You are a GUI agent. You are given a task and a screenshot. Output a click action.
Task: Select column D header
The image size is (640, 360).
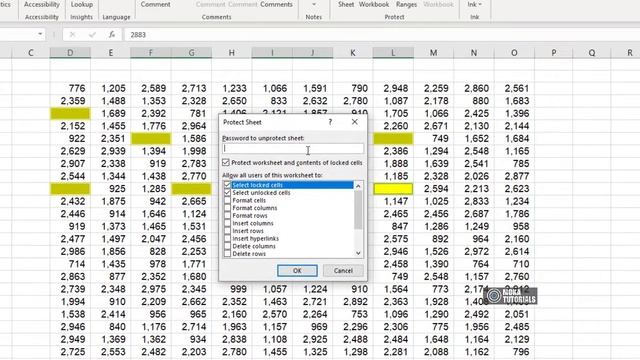pyautogui.click(x=70, y=53)
